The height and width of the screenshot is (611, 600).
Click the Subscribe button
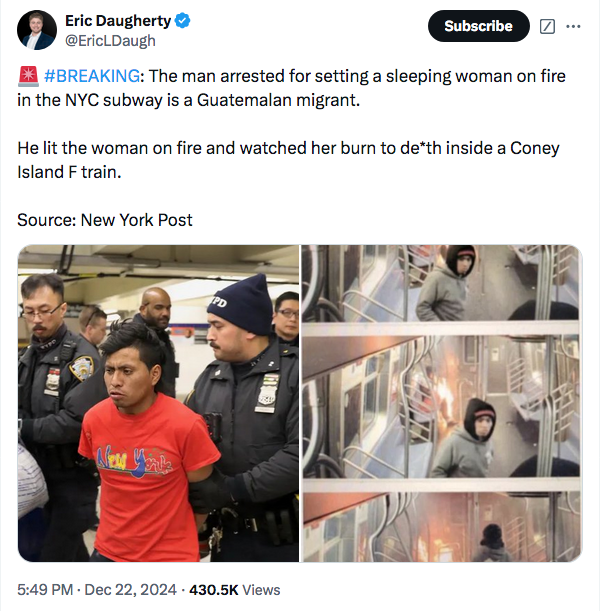point(479,26)
